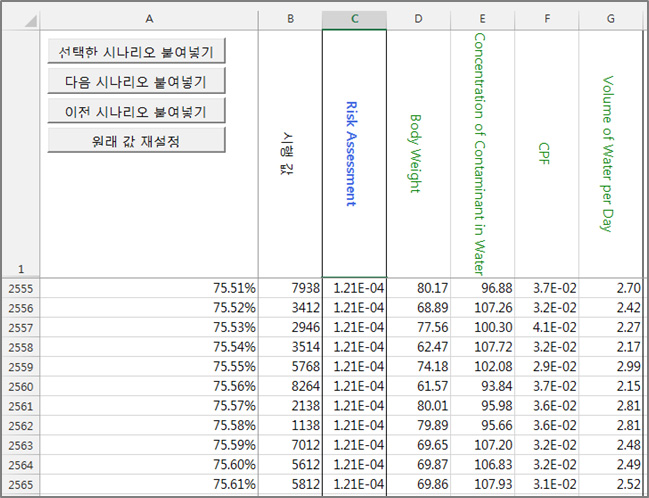The image size is (649, 498).
Task: Click trial value cell 3514
Action: (x=290, y=347)
